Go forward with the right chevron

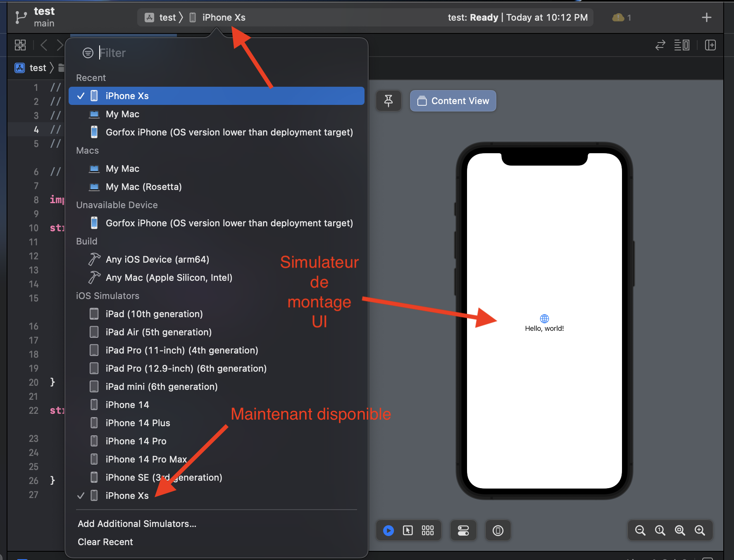[60, 45]
